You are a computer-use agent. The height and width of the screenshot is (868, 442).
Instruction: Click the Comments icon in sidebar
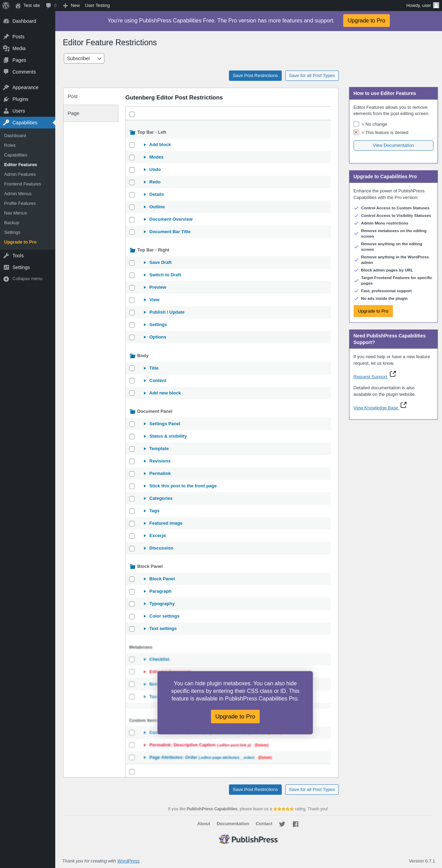click(6, 72)
